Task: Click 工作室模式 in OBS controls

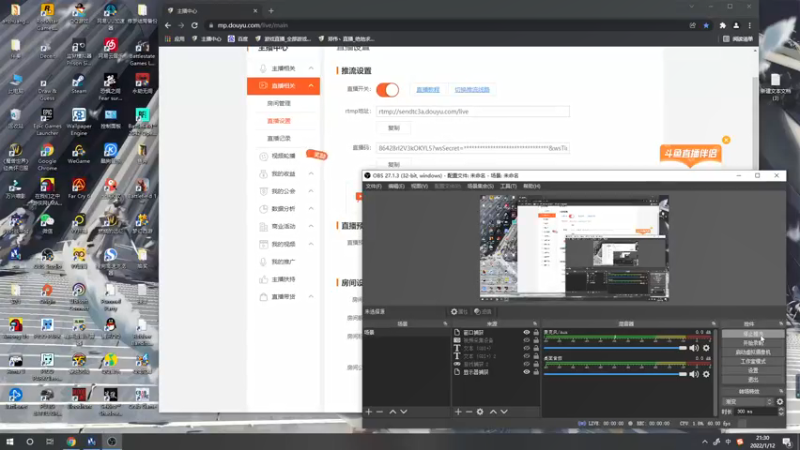Action: [753, 361]
